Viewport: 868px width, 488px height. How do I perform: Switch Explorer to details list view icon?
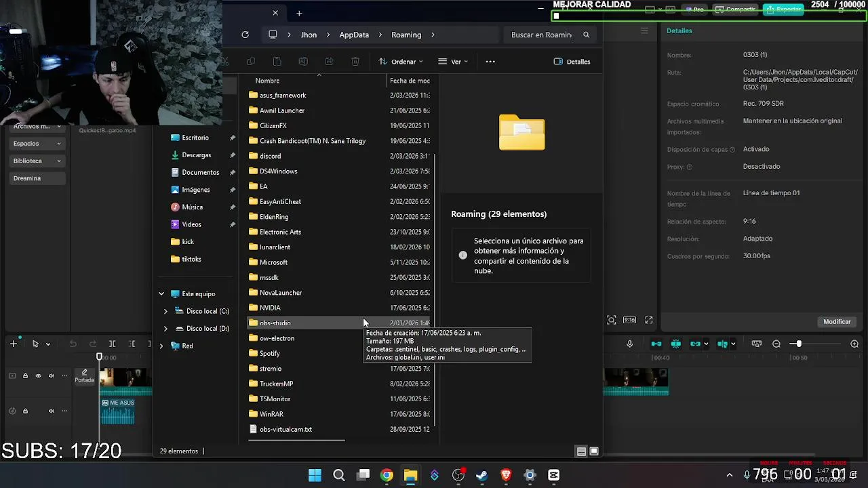coord(581,451)
